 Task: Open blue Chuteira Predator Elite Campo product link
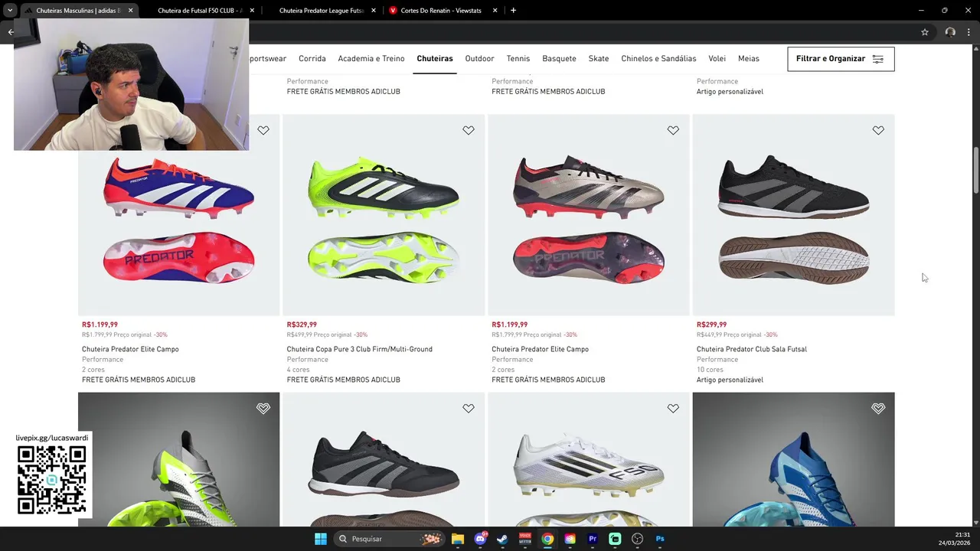130,349
